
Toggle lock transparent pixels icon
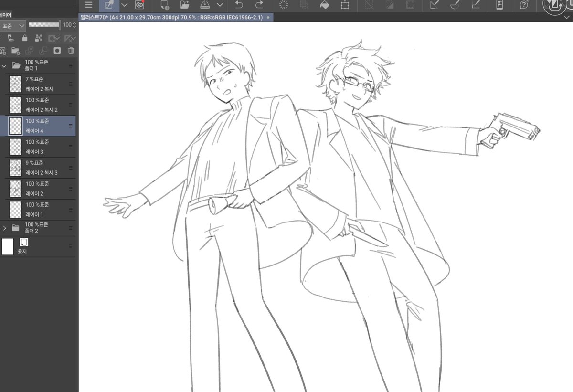[39, 38]
